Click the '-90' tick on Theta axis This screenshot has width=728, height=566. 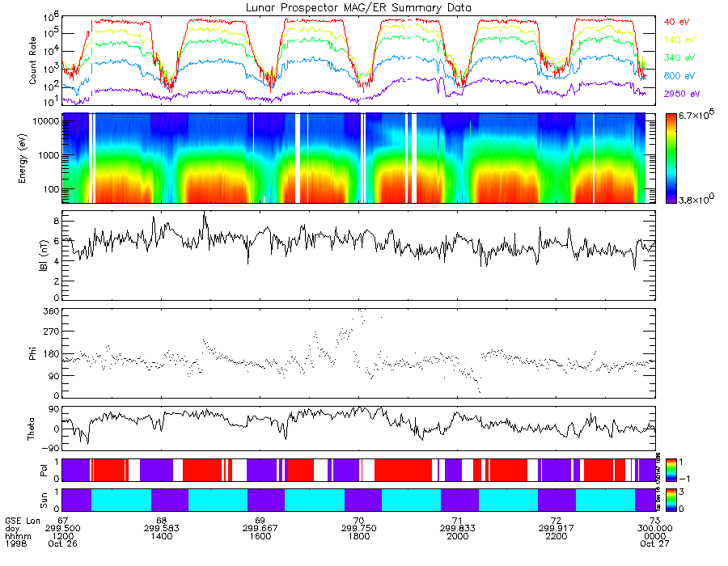pyautogui.click(x=51, y=448)
